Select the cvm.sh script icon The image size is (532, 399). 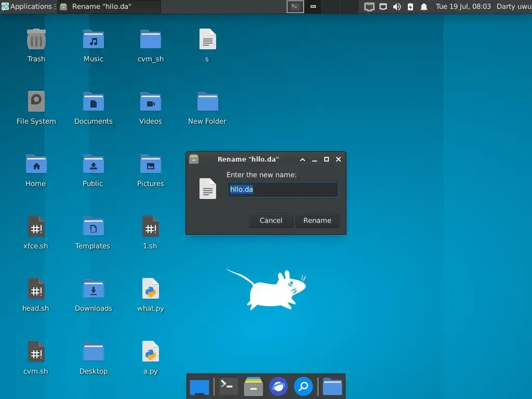36,352
